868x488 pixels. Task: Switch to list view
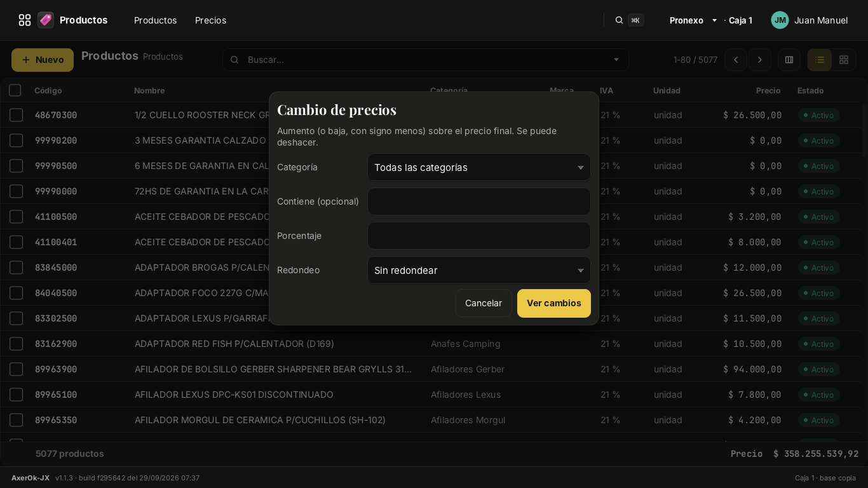(x=820, y=60)
